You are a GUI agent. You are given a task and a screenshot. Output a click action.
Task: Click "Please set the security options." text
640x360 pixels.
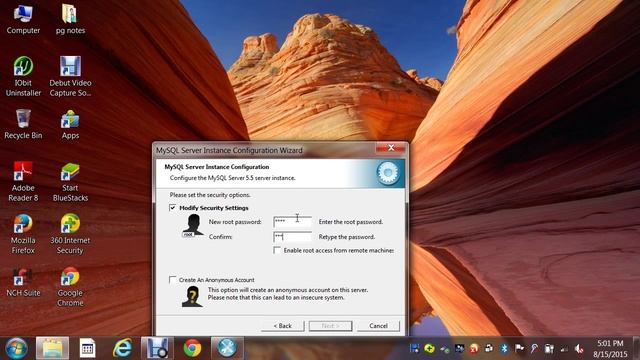tap(210, 195)
